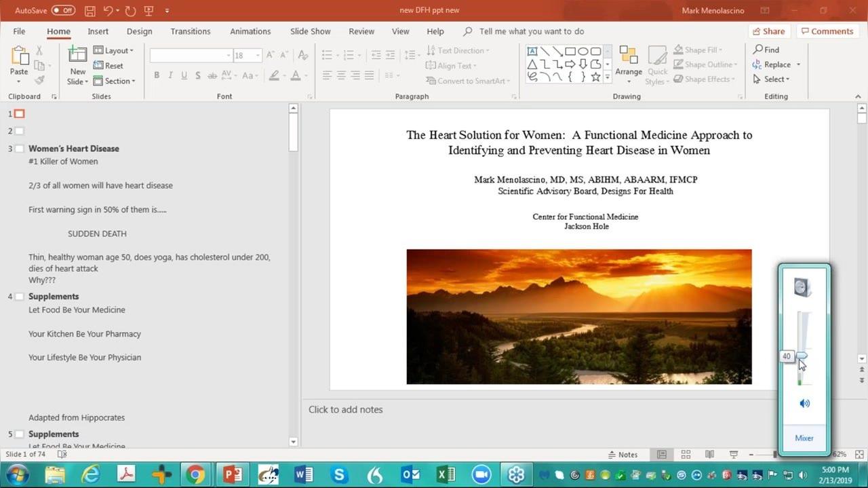Viewport: 868px width, 488px height.
Task: Toggle the AutoSave switch
Action: [x=63, y=11]
